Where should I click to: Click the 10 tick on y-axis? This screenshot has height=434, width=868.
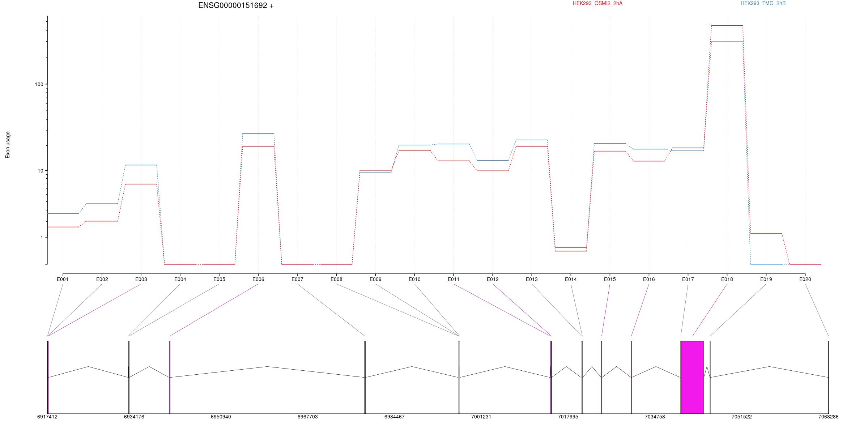[x=40, y=171]
